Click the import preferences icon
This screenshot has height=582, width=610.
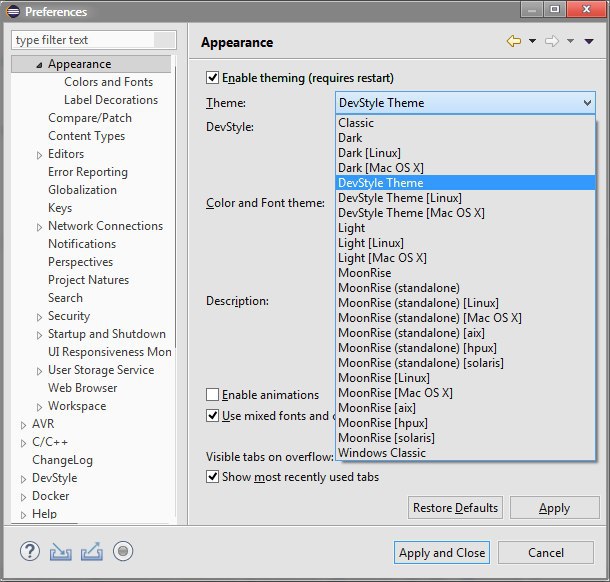tap(61, 552)
